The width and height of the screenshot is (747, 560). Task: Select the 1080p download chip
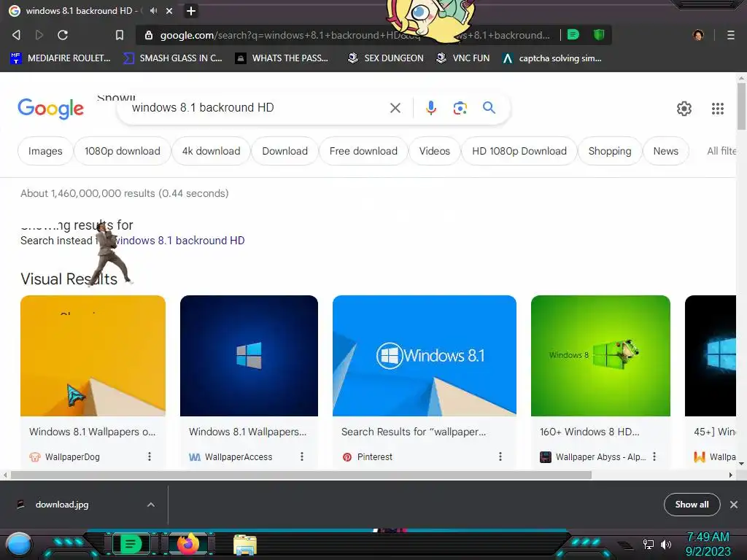click(x=123, y=151)
